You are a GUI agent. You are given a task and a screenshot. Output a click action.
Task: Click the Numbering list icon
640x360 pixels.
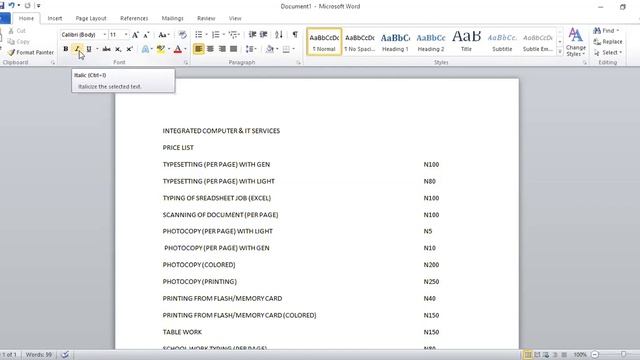tap(216, 35)
